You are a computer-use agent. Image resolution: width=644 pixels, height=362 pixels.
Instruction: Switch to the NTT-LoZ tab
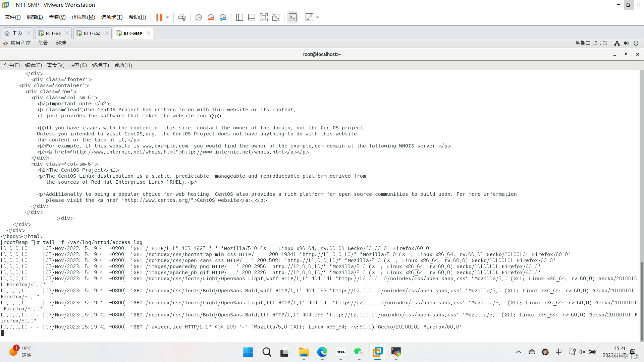pyautogui.click(x=92, y=33)
